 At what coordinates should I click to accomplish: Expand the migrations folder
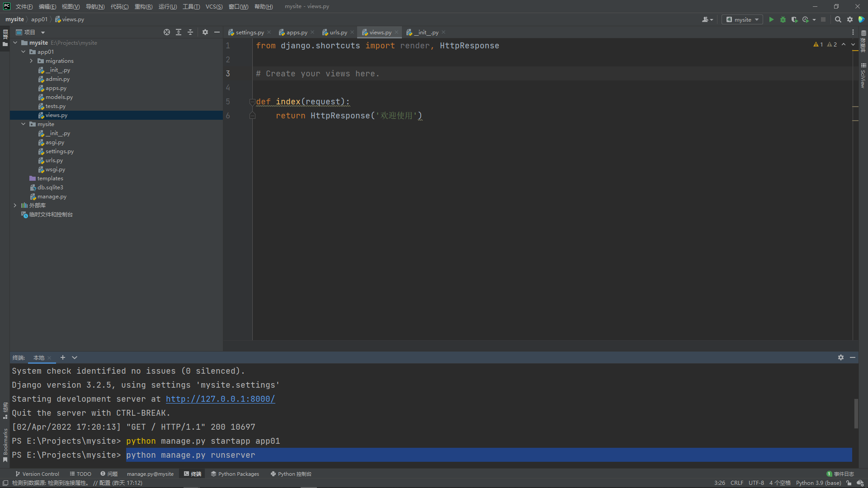[31, 61]
